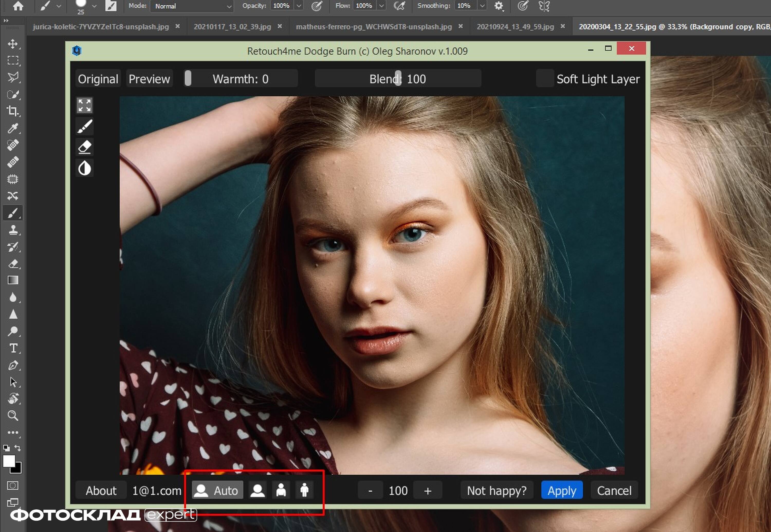Select the face close-up portrait mode icon
The image size is (771, 532).
pyautogui.click(x=258, y=490)
